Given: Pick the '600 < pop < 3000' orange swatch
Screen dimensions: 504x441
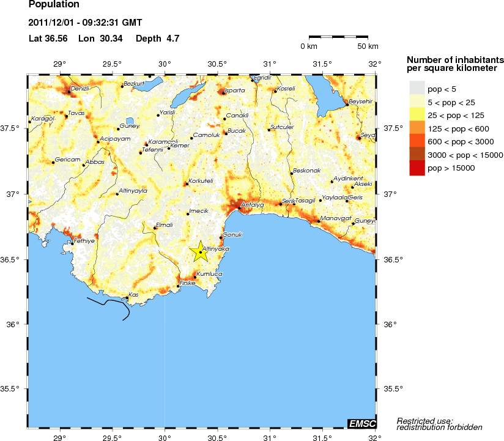Looking at the screenshot, I should (x=417, y=141).
